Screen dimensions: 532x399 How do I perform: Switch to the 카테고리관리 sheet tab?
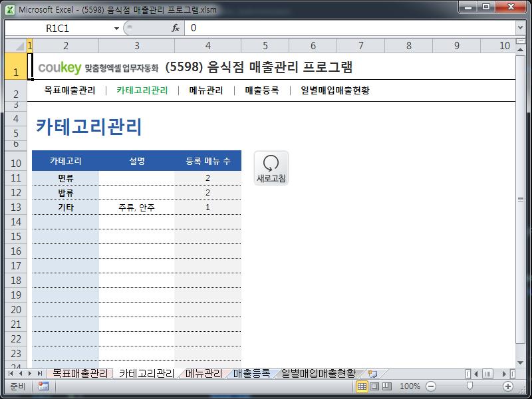(x=146, y=374)
